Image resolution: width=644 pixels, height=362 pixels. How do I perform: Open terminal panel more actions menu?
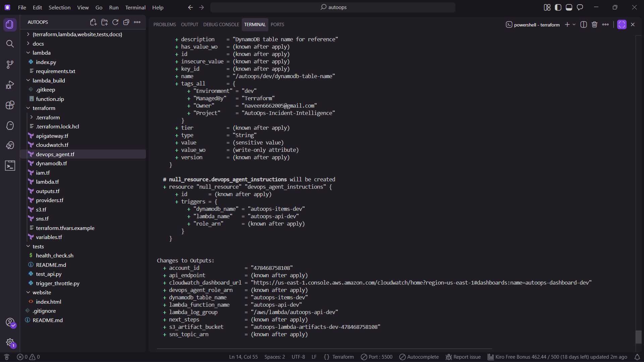[x=605, y=24]
